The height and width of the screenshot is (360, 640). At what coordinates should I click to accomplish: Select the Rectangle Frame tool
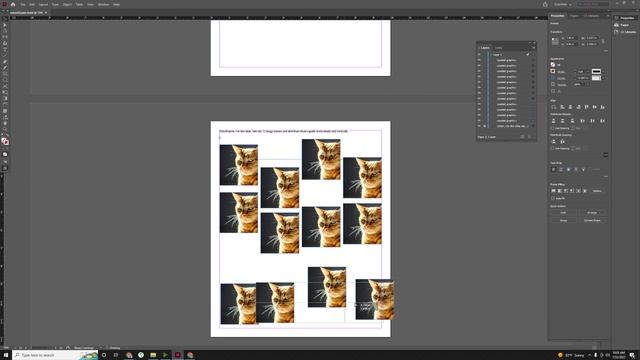(x=5, y=74)
